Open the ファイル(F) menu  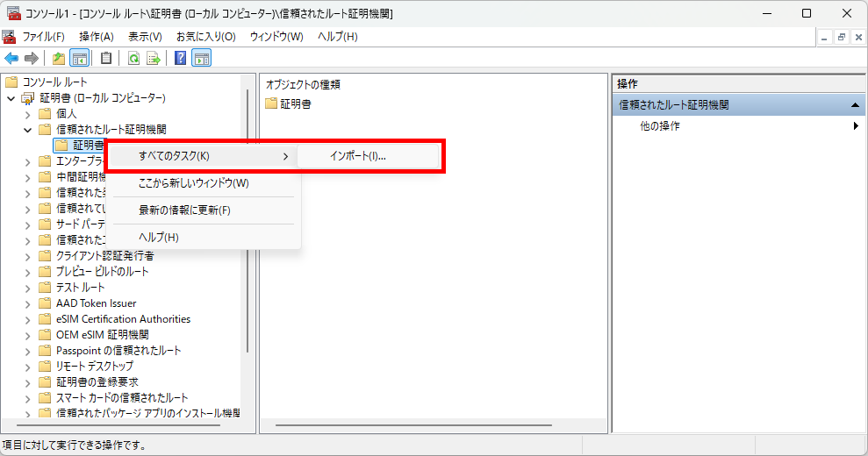(x=44, y=37)
